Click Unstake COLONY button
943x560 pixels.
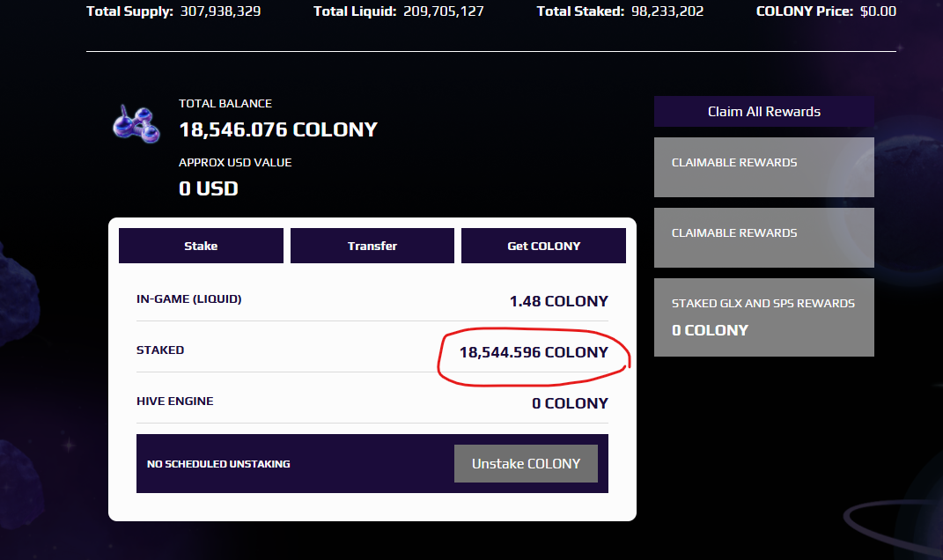[526, 464]
